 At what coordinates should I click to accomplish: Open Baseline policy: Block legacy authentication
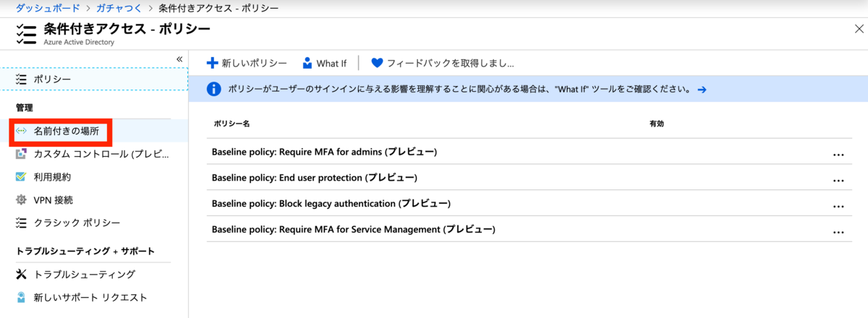[x=331, y=203]
